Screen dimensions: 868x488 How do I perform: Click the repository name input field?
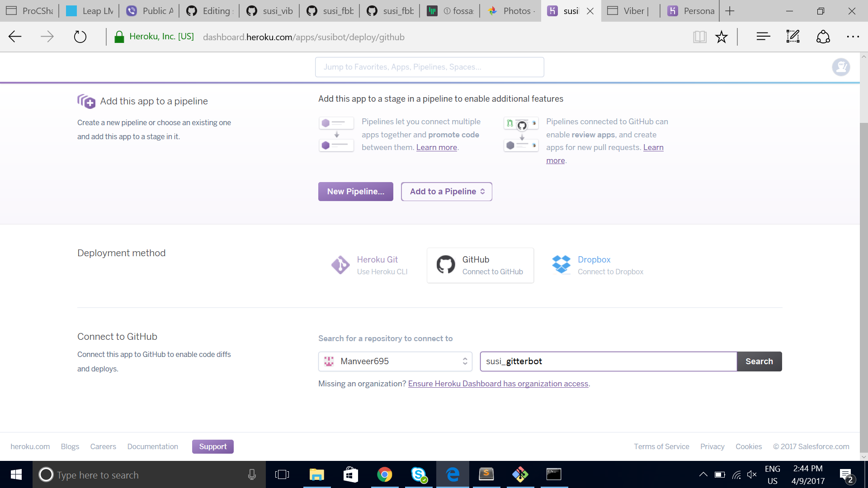[608, 361]
